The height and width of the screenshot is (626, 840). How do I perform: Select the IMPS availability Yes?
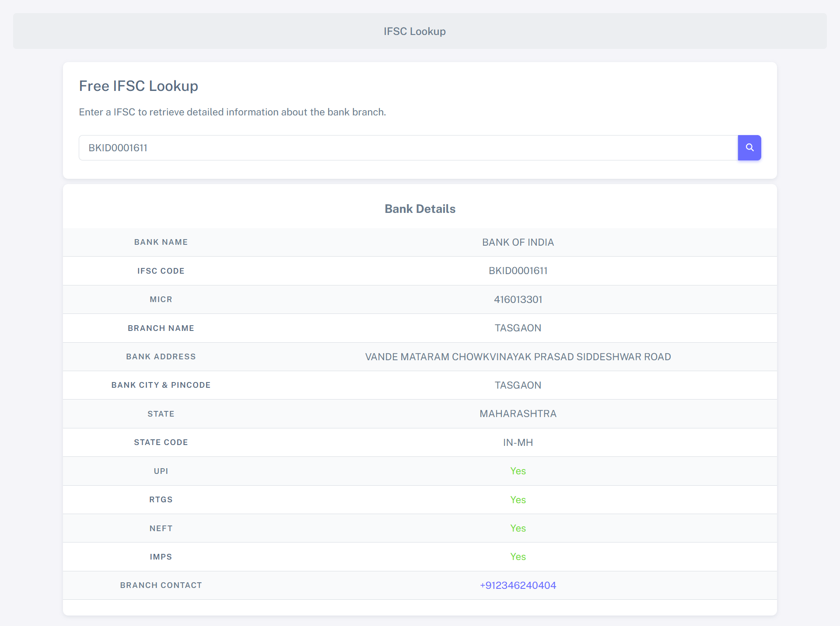pos(518,557)
